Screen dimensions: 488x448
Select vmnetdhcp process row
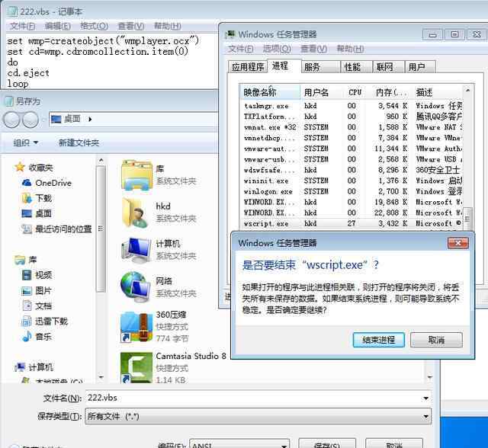pos(352,138)
